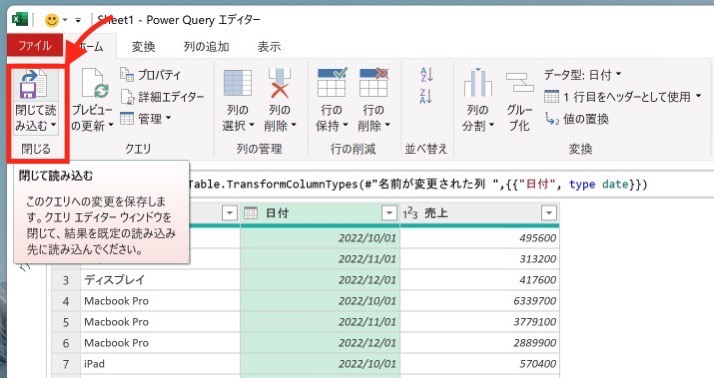Open the データ型: 日付 data type dropdown
Screen dimensions: 714x378
[583, 74]
